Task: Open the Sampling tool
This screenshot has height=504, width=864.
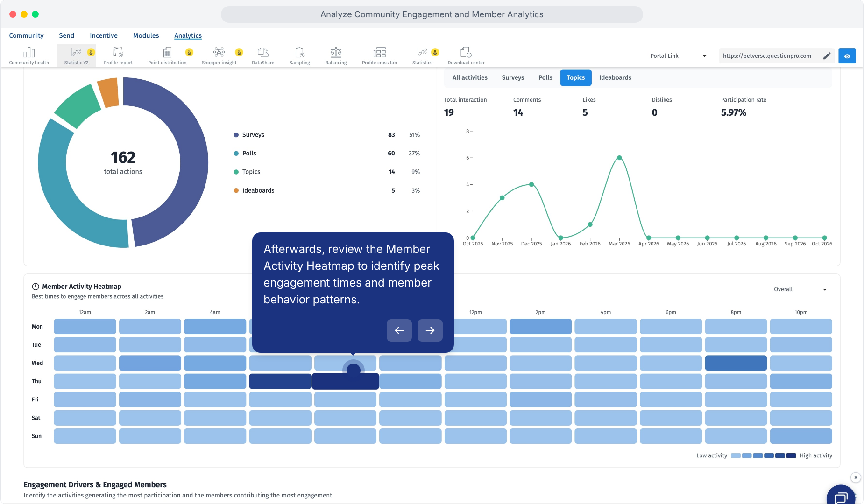Action: (300, 56)
